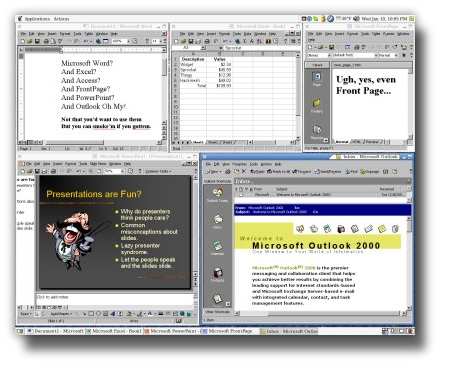Expand the font size dropdown in Word

[161, 41]
